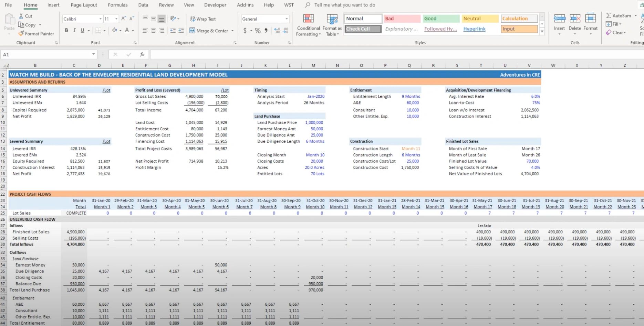Open the font name dropdown
Image resolution: width=644 pixels, height=326 pixels.
coord(100,19)
